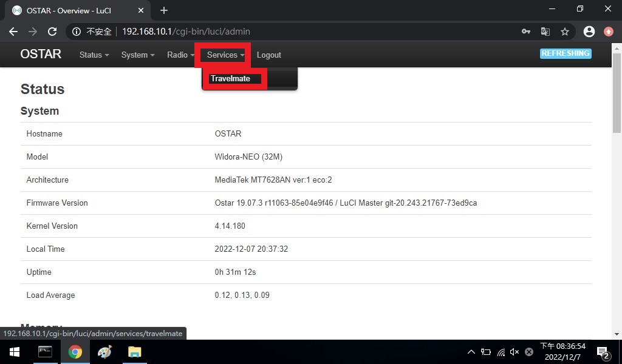This screenshot has width=622, height=364.
Task: Toggle the Services dropdown menu
Action: click(225, 55)
